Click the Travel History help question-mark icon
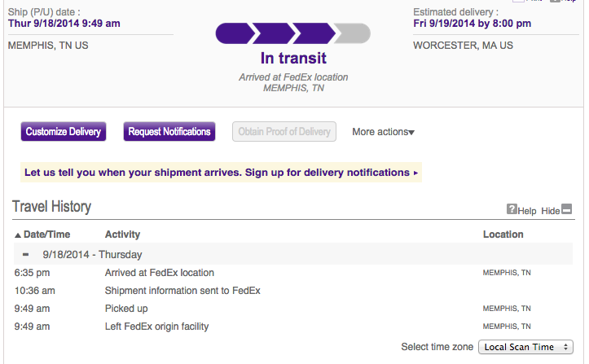The image size is (589, 364). [x=512, y=209]
